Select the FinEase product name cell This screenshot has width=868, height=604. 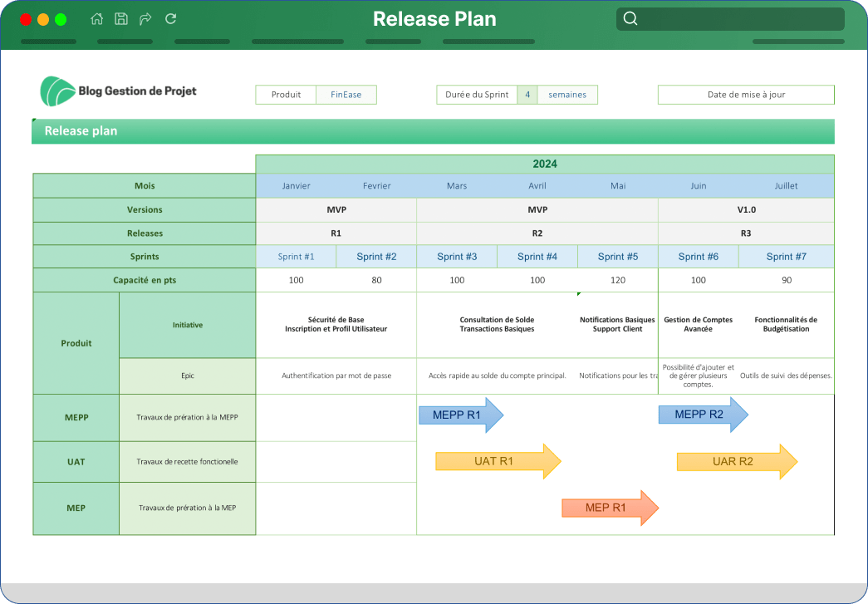point(346,95)
